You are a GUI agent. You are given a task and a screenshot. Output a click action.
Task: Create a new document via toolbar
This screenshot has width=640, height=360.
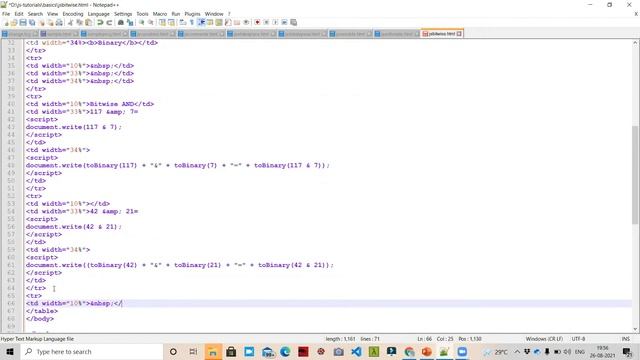6,22
